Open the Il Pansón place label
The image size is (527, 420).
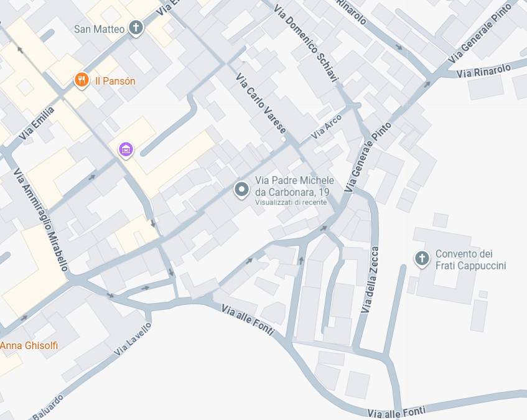click(115, 81)
